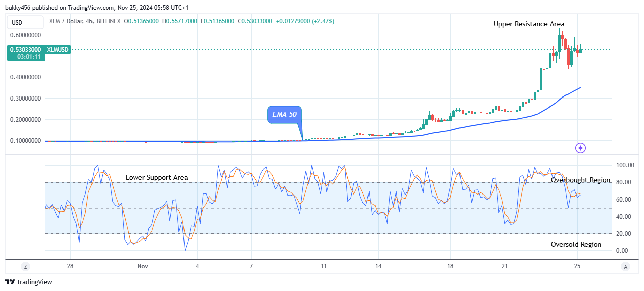The height and width of the screenshot is (291, 644).
Task: Click the L0.51365000 low value
Action: (x=218, y=21)
